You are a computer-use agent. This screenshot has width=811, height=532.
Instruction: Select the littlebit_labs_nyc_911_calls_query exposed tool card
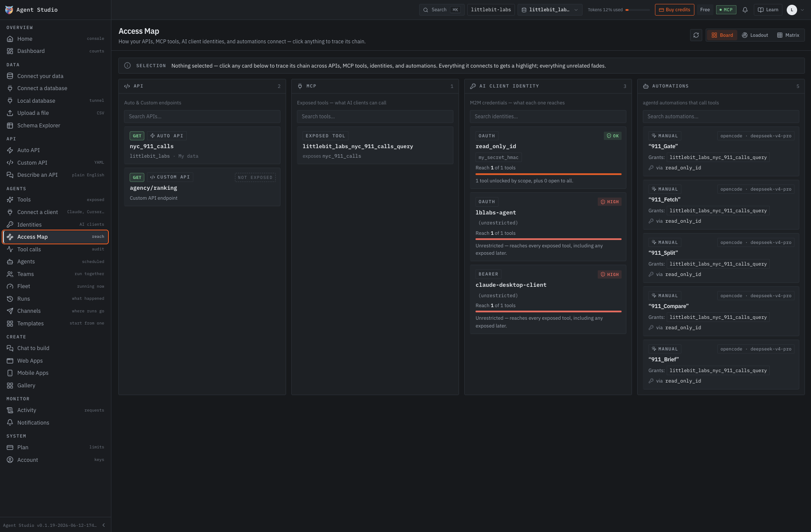pyautogui.click(x=375, y=146)
